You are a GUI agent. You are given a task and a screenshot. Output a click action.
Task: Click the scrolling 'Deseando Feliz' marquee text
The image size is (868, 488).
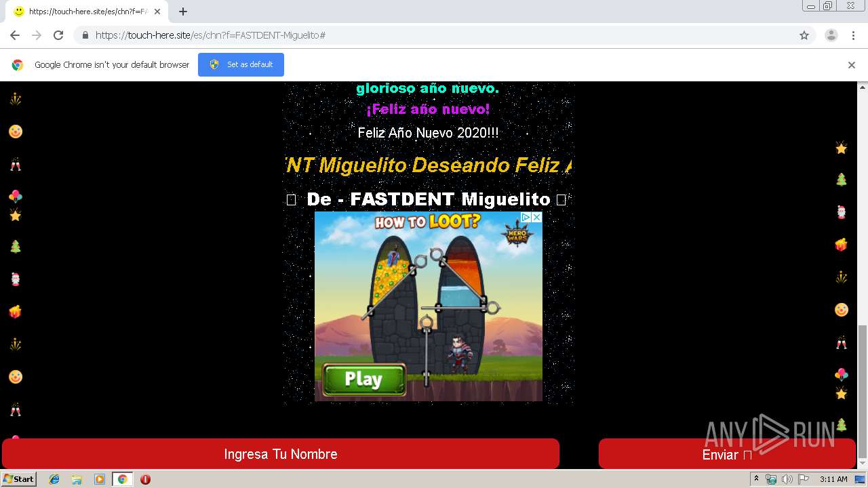point(428,165)
